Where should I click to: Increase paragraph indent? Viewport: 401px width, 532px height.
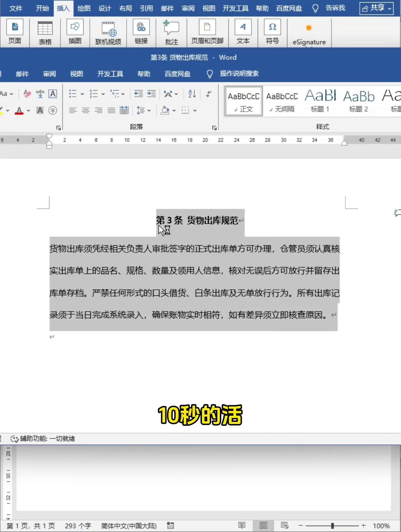tap(151, 94)
